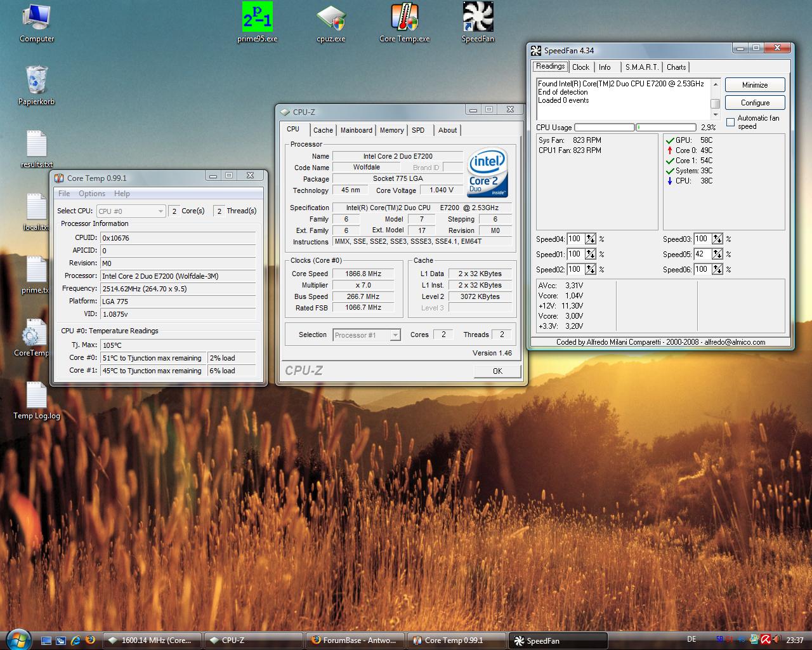
Task: Click the 1600.14 MHz taskbar button
Action: pos(152,640)
